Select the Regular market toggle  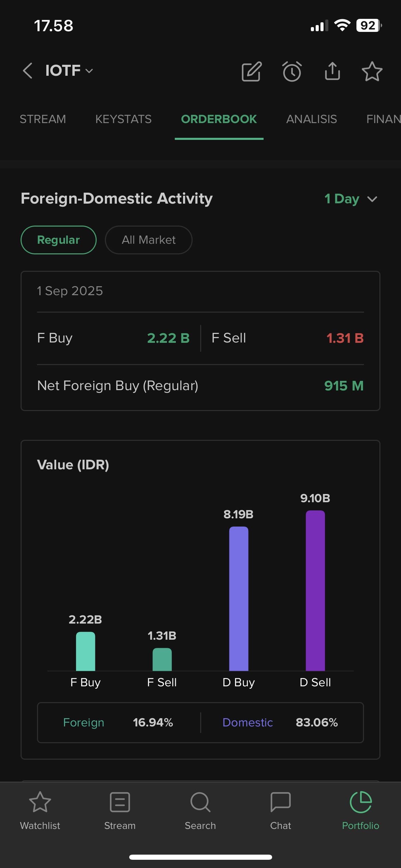coord(58,240)
